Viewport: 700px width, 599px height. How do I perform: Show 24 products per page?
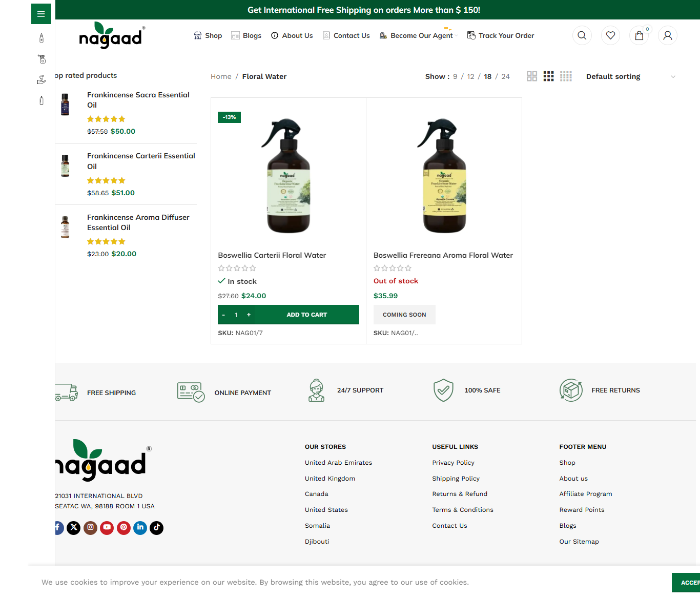(505, 76)
